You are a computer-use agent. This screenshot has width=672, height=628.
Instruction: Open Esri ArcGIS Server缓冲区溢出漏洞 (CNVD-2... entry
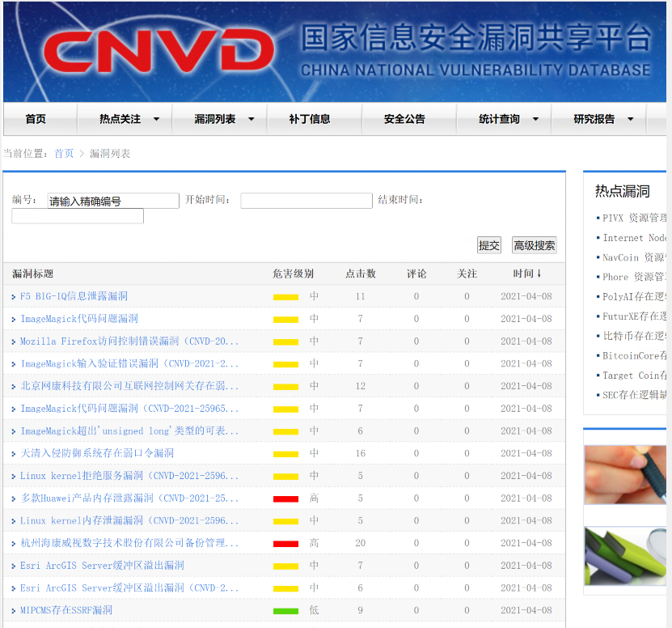click(x=129, y=588)
